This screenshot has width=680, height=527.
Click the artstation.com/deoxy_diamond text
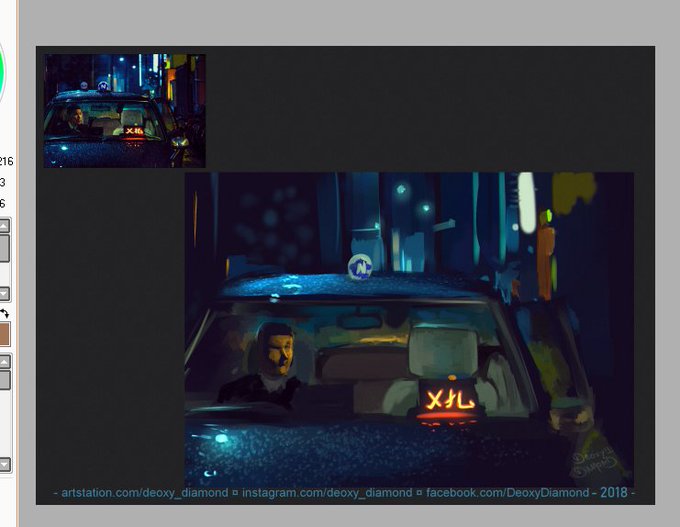pyautogui.click(x=144, y=493)
